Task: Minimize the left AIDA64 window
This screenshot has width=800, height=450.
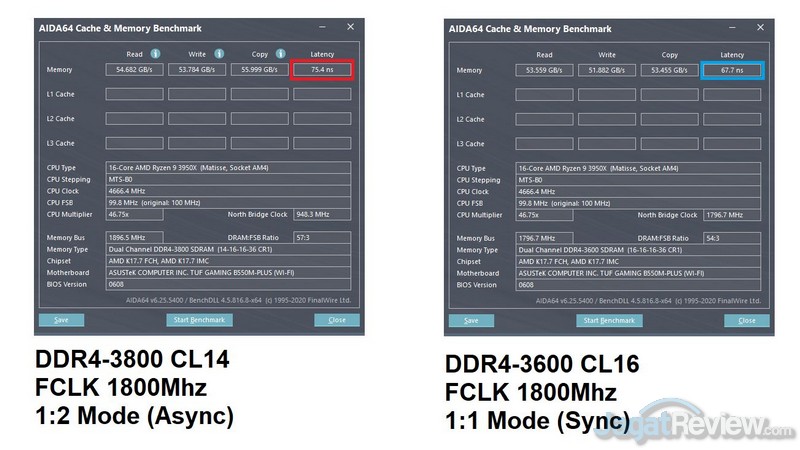Action: click(322, 27)
